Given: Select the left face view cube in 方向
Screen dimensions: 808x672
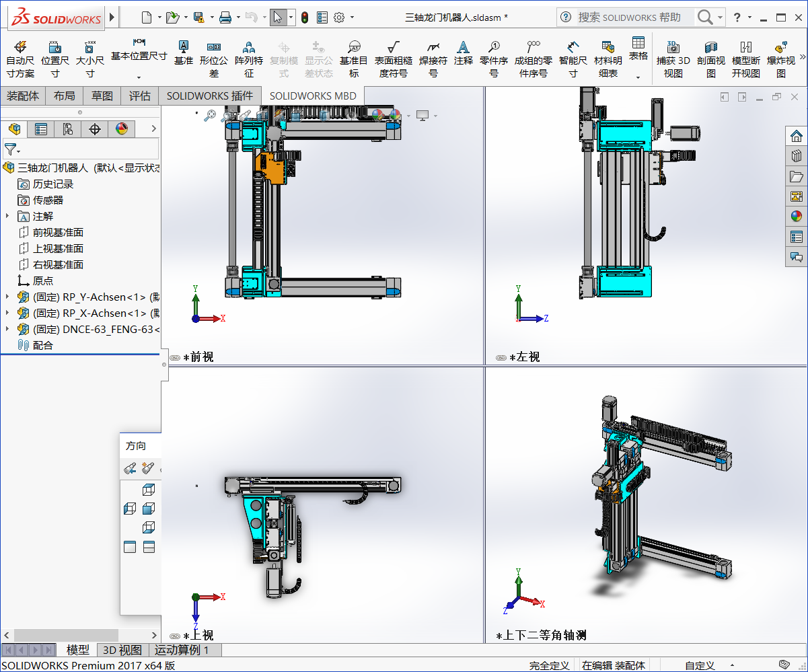Looking at the screenshot, I should (x=130, y=509).
